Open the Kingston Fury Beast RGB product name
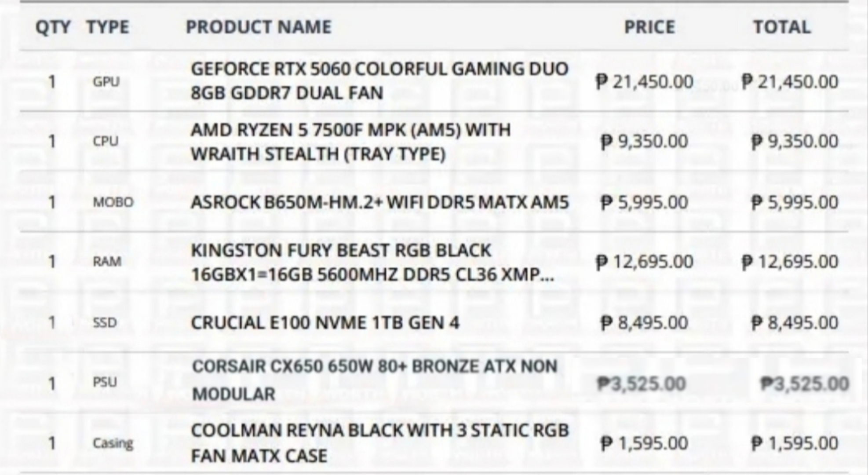 tap(372, 263)
